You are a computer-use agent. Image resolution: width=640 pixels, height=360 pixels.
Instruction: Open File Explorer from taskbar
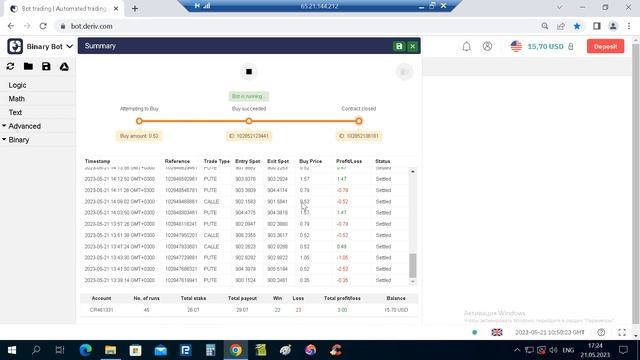[110, 350]
